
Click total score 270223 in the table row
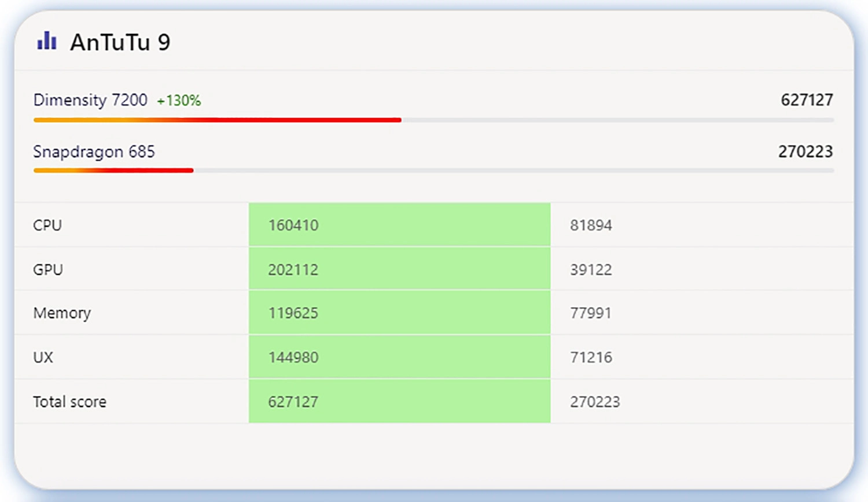click(595, 402)
